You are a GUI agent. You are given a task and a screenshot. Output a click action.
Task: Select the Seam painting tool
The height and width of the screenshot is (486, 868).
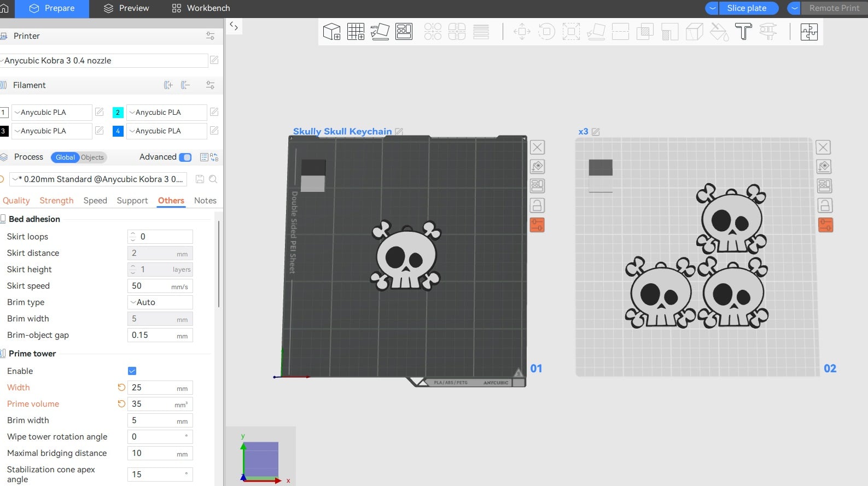[694, 32]
